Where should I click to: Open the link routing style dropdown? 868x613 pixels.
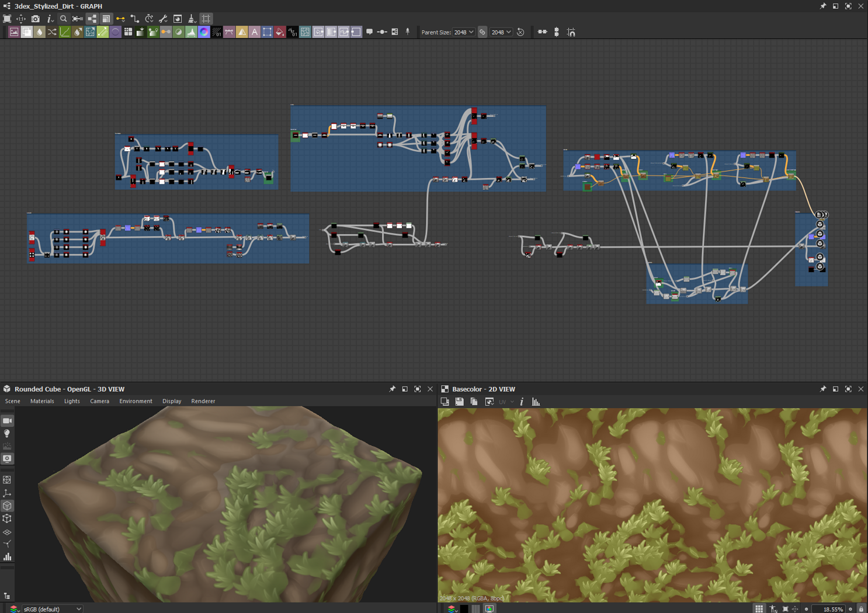pos(135,19)
